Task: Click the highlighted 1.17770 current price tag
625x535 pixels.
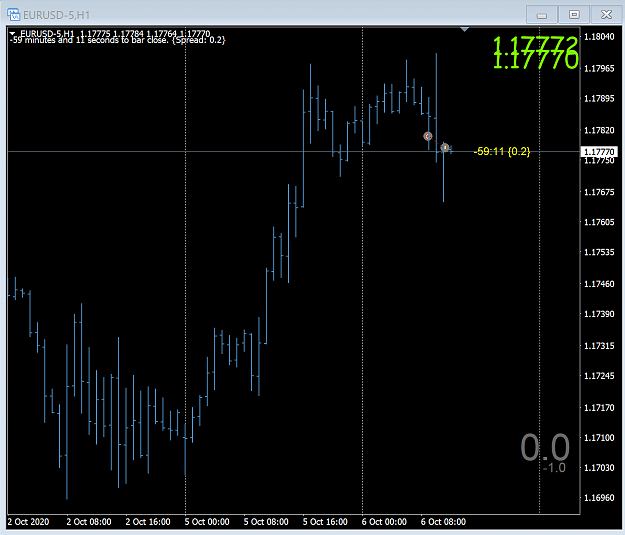Action: [599, 151]
